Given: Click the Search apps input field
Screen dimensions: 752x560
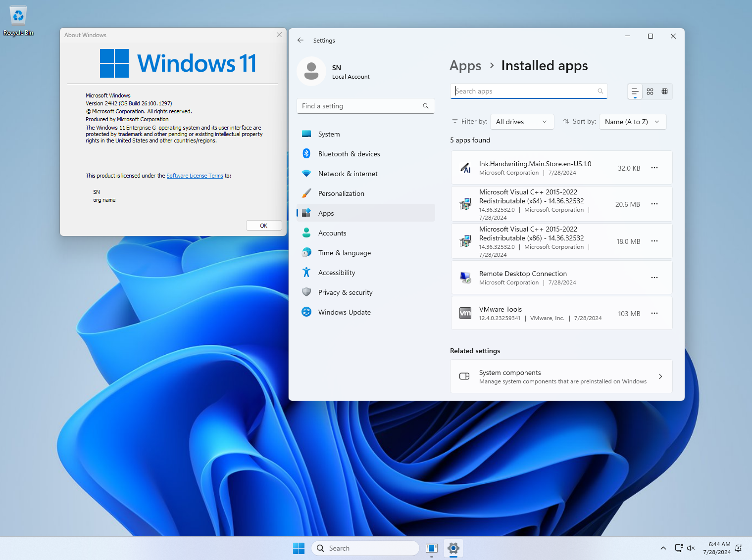Looking at the screenshot, I should pyautogui.click(x=529, y=91).
